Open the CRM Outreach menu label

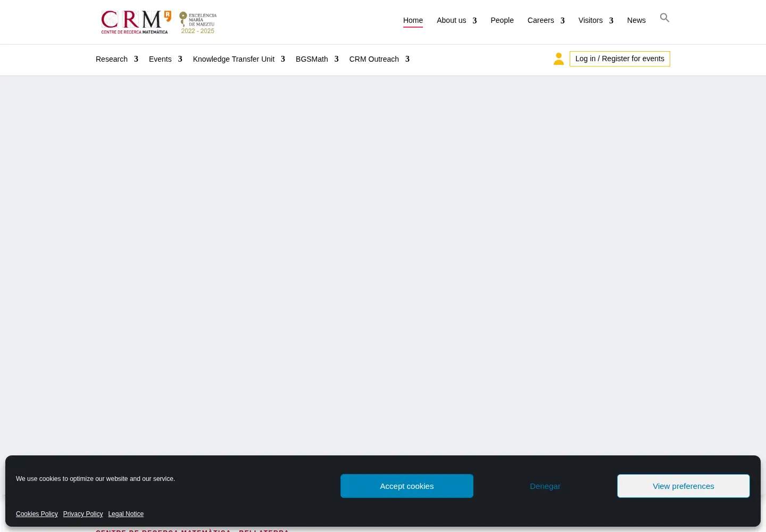tap(374, 59)
